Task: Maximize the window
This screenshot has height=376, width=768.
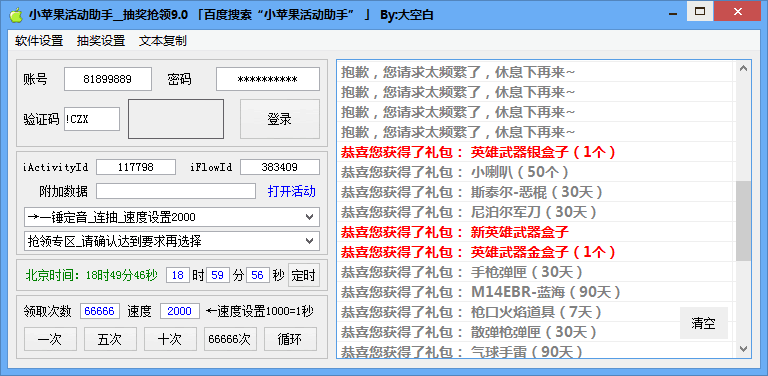Action: [700, 12]
